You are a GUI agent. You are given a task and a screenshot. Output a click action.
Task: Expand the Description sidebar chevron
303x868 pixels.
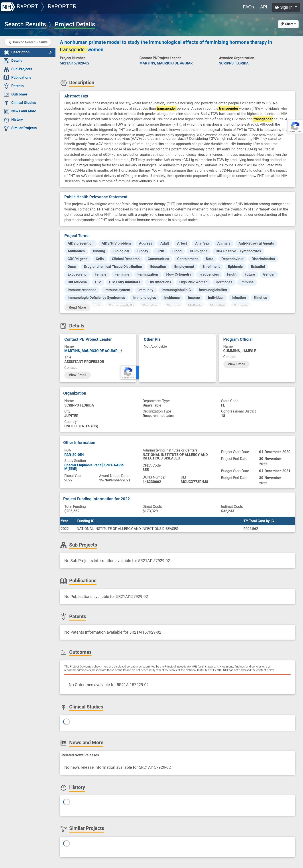coord(51,52)
